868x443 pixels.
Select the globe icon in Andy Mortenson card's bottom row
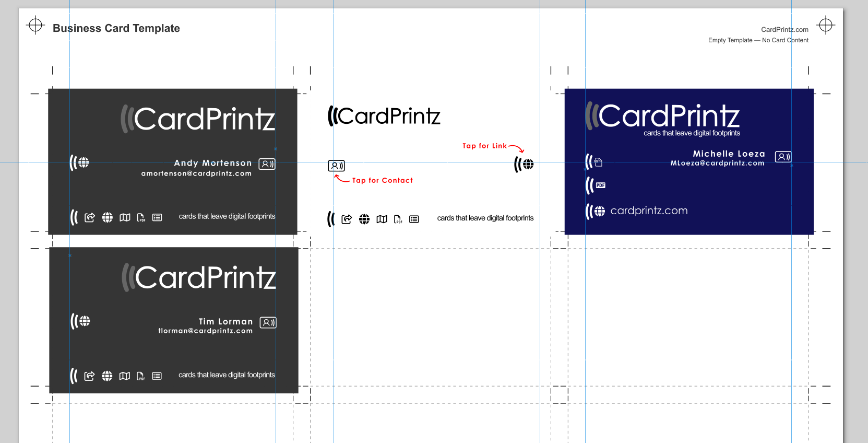tap(108, 217)
